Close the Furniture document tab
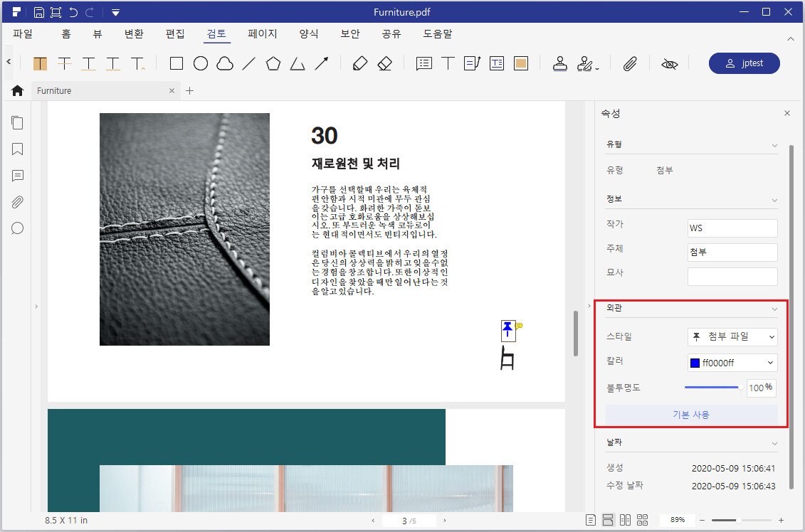Screen dimensions: 805x532 (x=172, y=91)
